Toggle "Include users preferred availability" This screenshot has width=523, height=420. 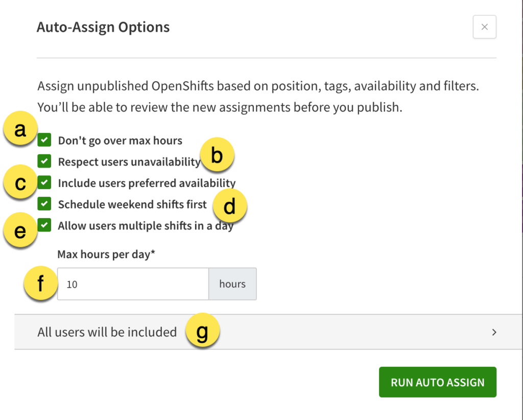tap(44, 182)
